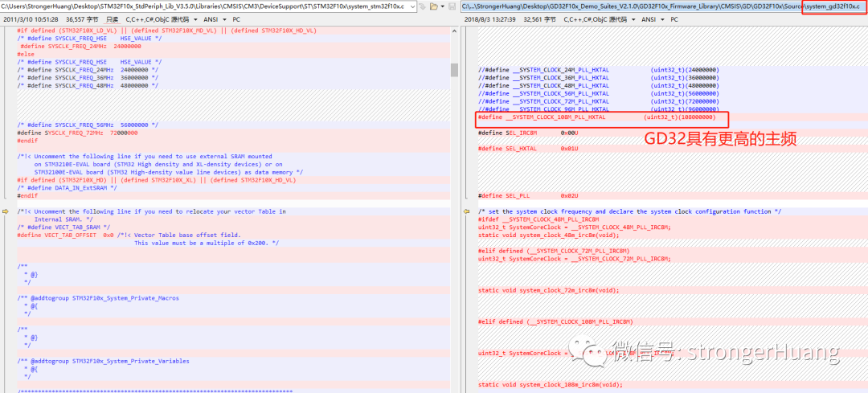The image size is (868, 393).
Task: Open right pane C,C++,C#,ObjC language dropdown
Action: click(599, 18)
